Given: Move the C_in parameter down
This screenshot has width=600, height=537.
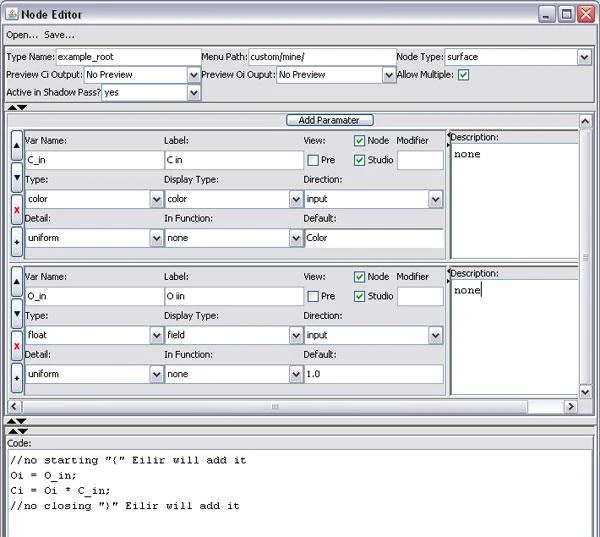Looking at the screenshot, I should (17, 178).
